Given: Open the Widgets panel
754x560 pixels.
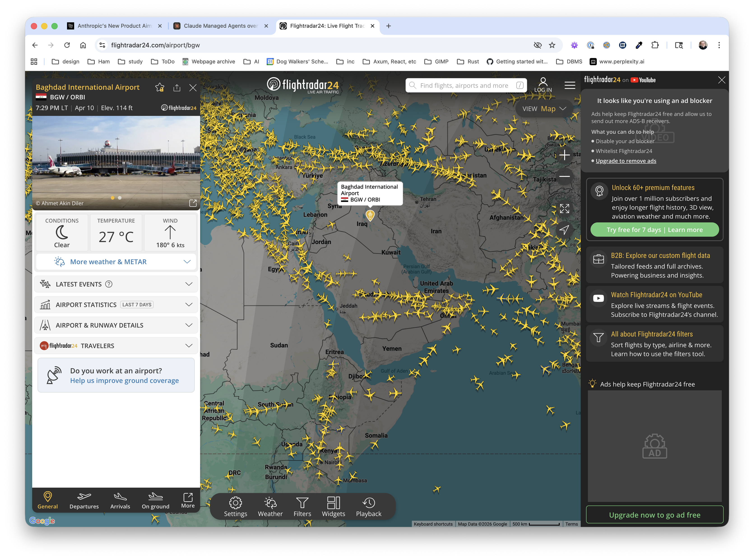Looking at the screenshot, I should coord(333,507).
